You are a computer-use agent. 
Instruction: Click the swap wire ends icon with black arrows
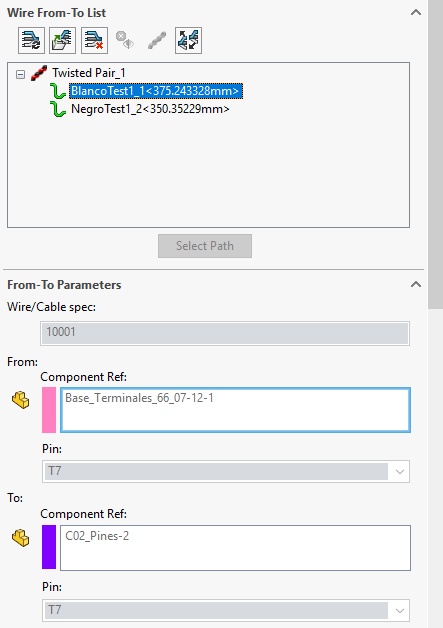pos(188,40)
